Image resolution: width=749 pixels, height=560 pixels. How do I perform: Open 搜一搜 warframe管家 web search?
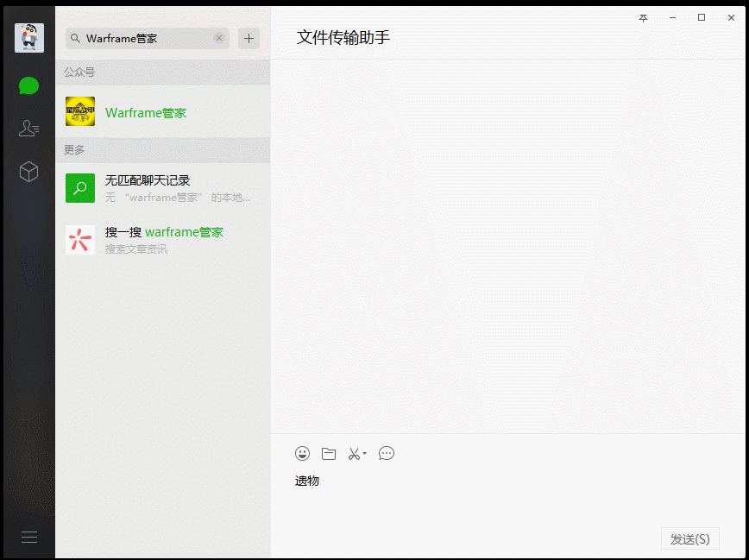pyautogui.click(x=163, y=240)
